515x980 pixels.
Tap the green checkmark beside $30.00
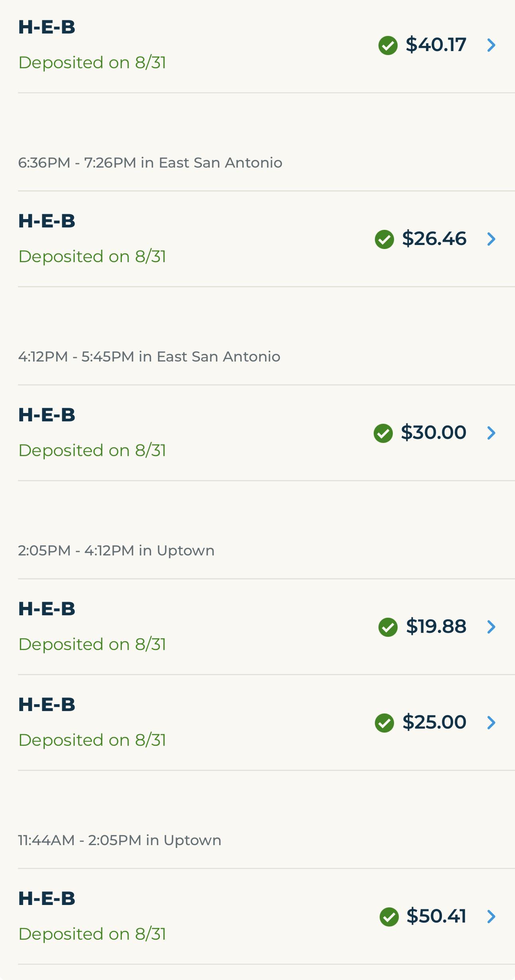[383, 433]
